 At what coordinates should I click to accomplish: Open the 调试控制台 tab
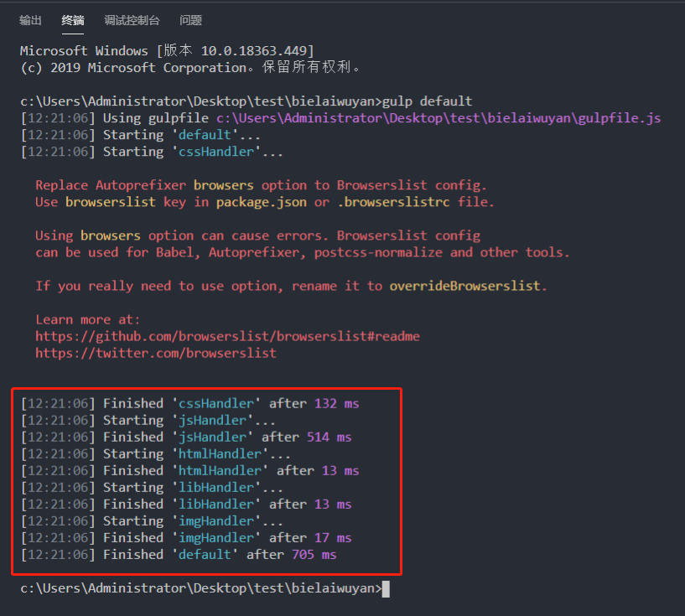coord(132,20)
